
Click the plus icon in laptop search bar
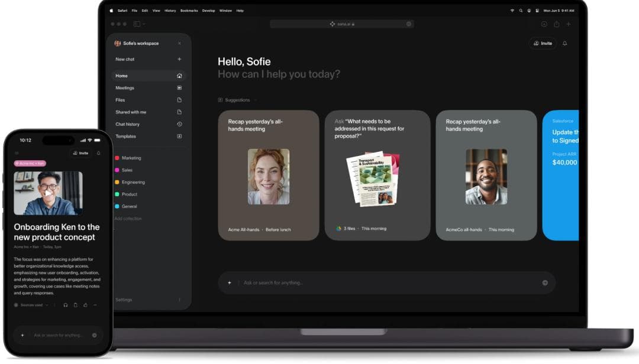(230, 282)
